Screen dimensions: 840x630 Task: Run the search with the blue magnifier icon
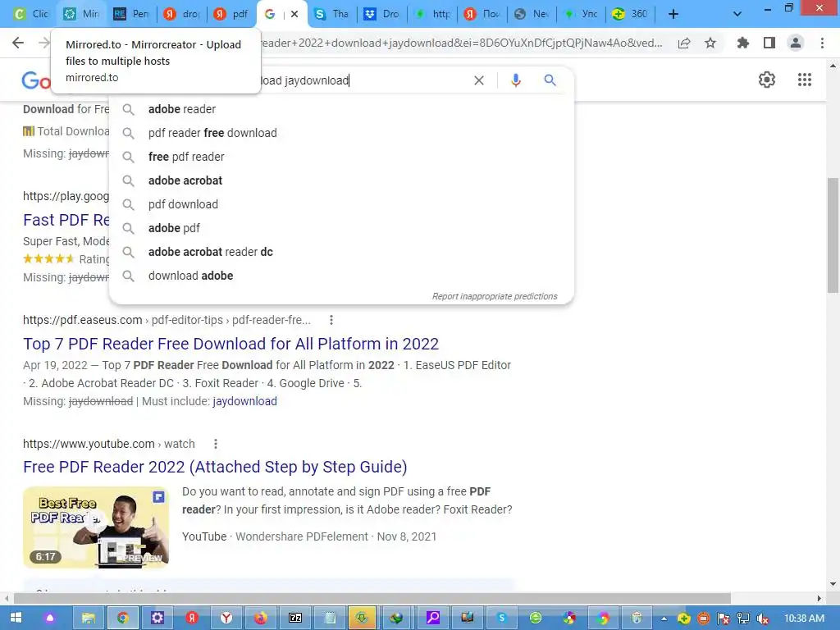(x=550, y=80)
